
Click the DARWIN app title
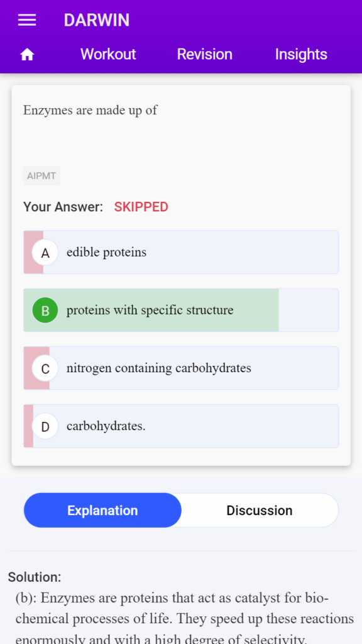pos(96,20)
